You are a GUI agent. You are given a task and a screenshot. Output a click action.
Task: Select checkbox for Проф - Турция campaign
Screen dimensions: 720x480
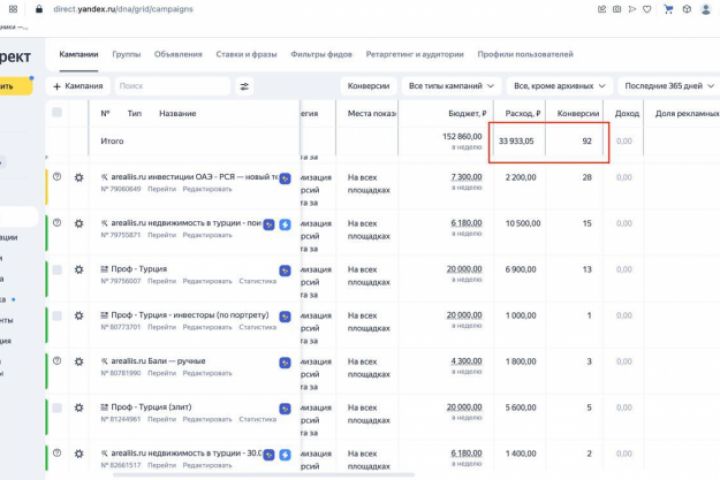click(x=57, y=269)
